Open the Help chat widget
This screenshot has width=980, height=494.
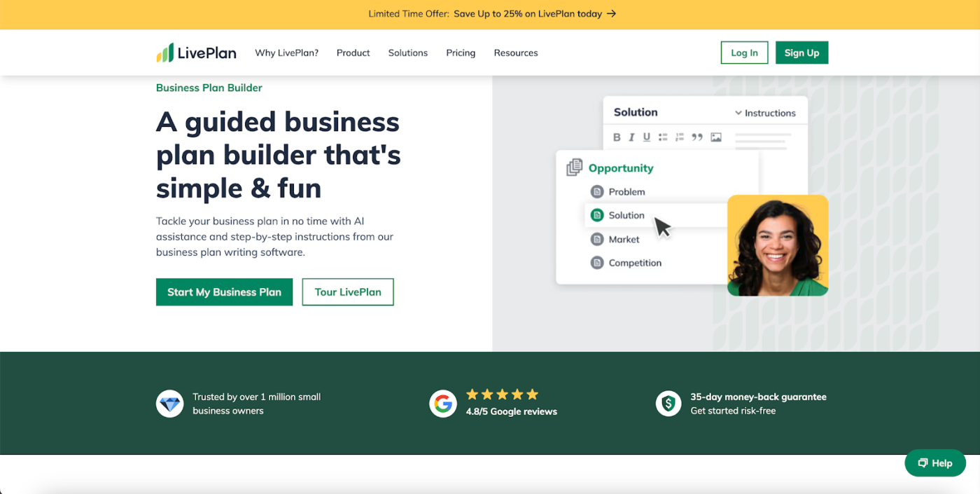[x=935, y=462]
